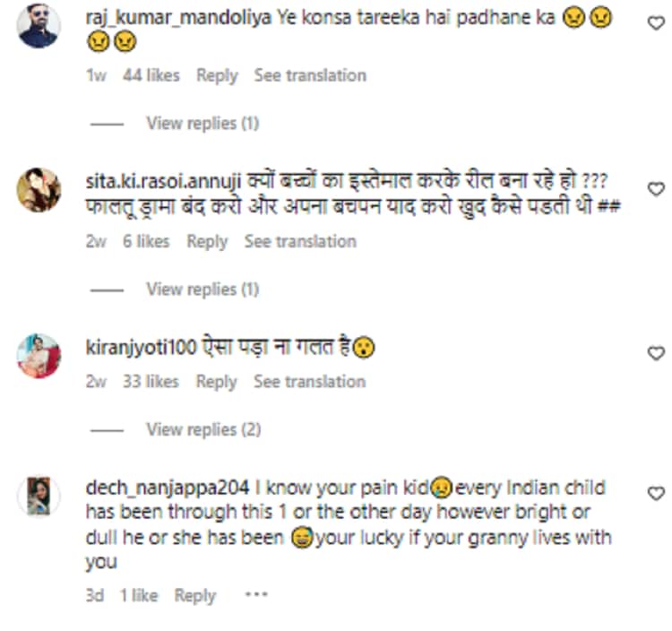This screenshot has height=631, width=672.
Task: View the 33 likes on kiranjyoti100's comment
Action: 151,382
